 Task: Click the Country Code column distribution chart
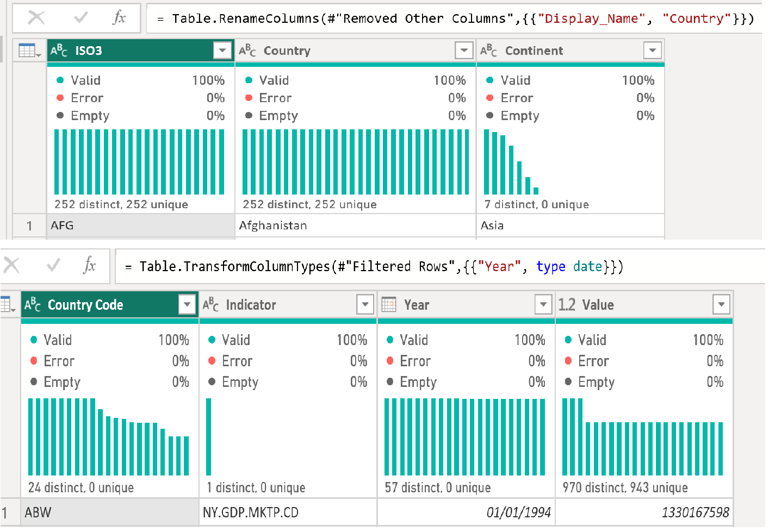click(x=109, y=437)
